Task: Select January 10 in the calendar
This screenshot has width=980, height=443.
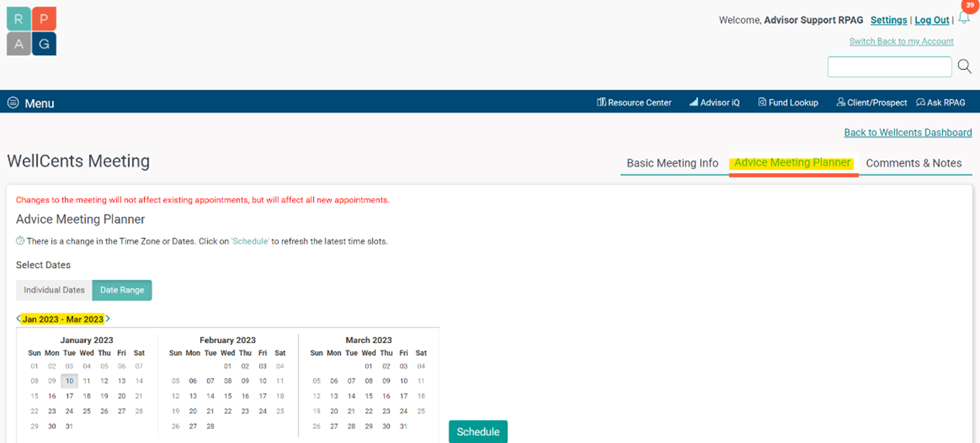Action: pos(70,381)
